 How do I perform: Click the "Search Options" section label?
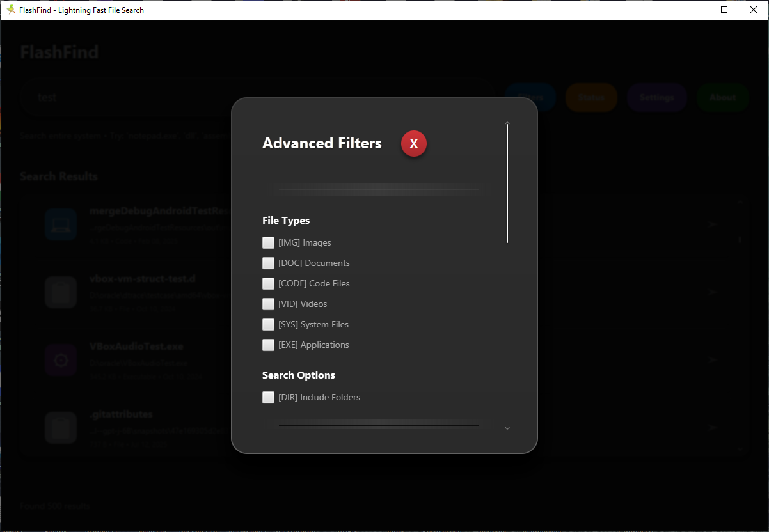click(x=299, y=375)
